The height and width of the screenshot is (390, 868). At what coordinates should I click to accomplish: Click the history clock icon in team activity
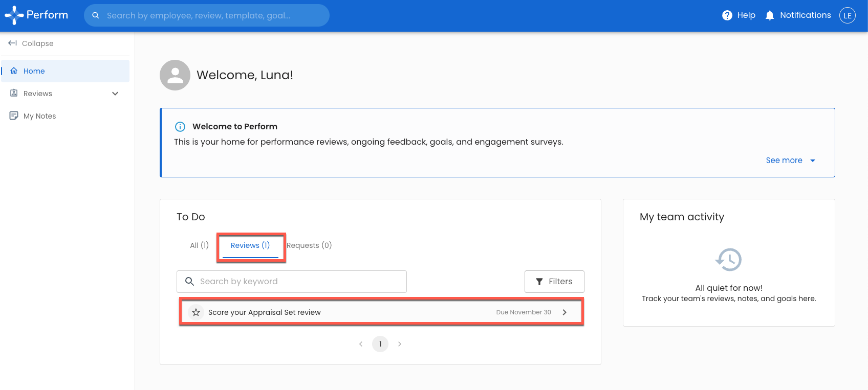[728, 260]
